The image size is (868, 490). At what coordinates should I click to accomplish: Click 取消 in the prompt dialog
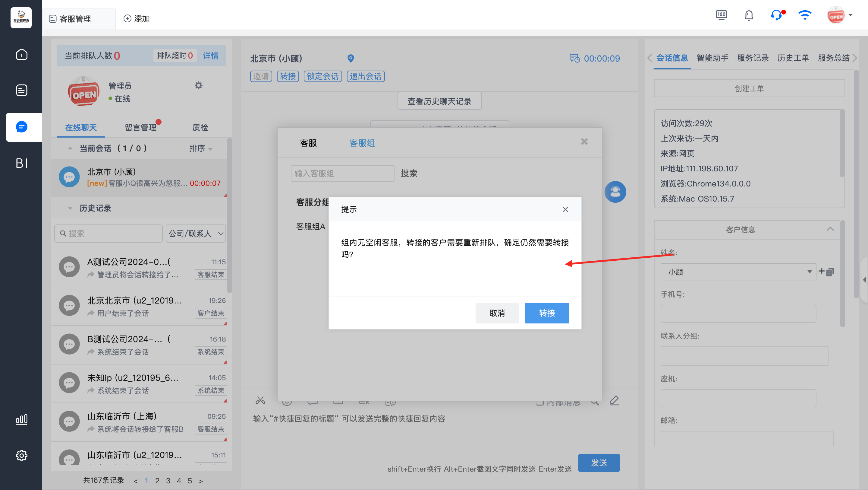[497, 313]
